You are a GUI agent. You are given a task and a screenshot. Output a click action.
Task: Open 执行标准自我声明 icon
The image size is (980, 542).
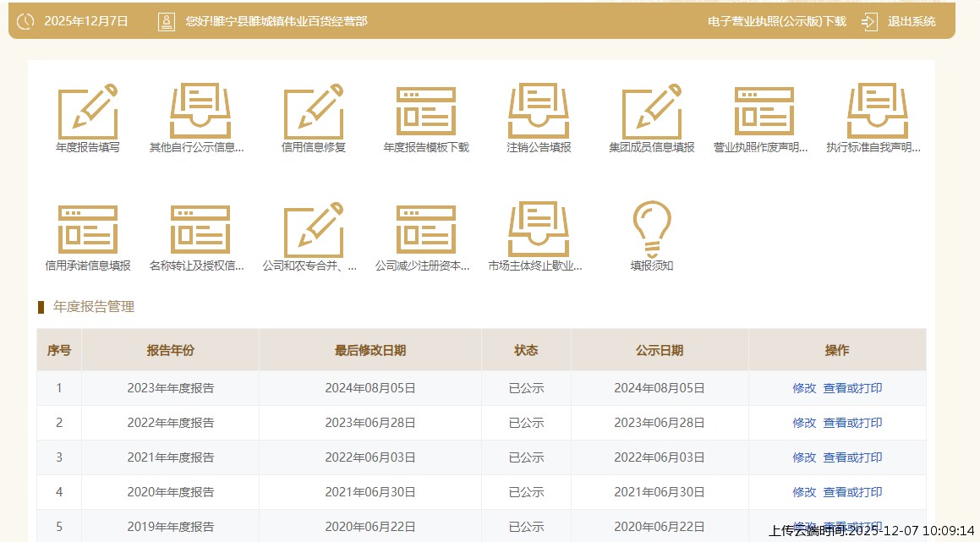[x=876, y=112]
